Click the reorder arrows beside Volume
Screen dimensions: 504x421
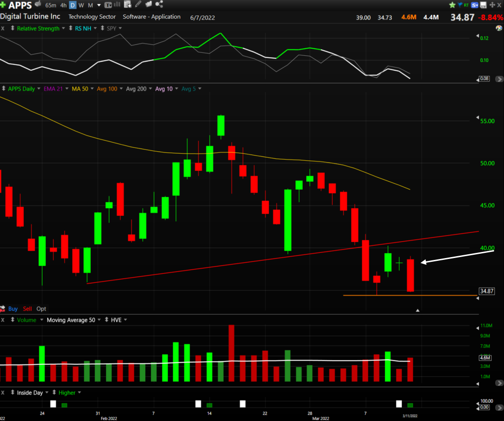13,319
